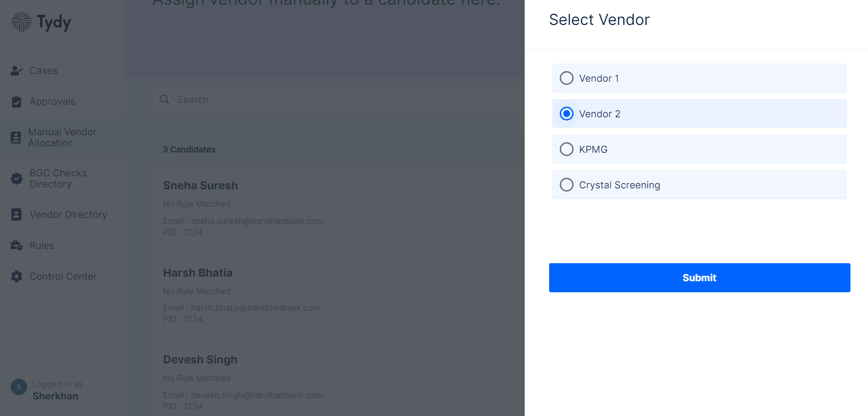Click the Approvals clipboard icon
This screenshot has height=416, width=868.
pyautogui.click(x=17, y=102)
